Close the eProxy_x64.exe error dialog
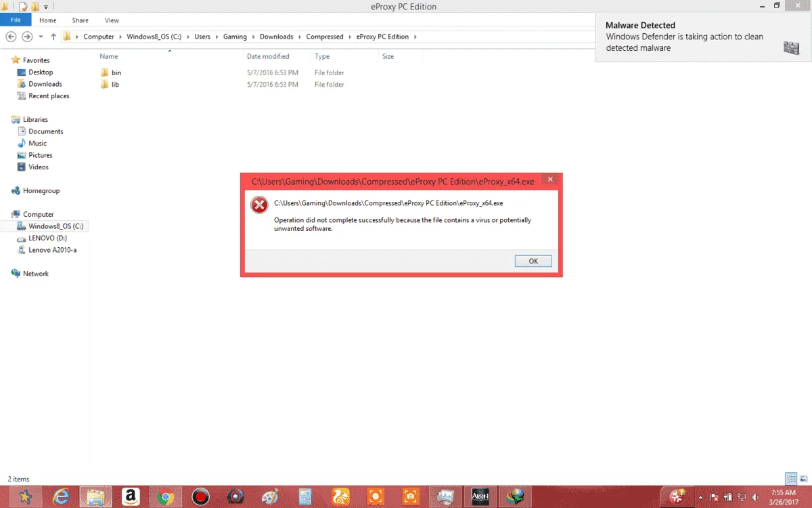Screen dimensions: 812x508 550,180
